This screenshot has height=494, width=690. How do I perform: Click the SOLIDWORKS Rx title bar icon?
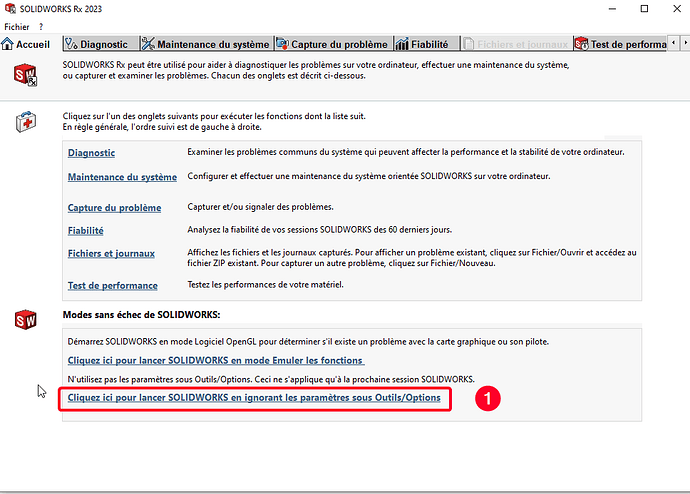point(10,9)
